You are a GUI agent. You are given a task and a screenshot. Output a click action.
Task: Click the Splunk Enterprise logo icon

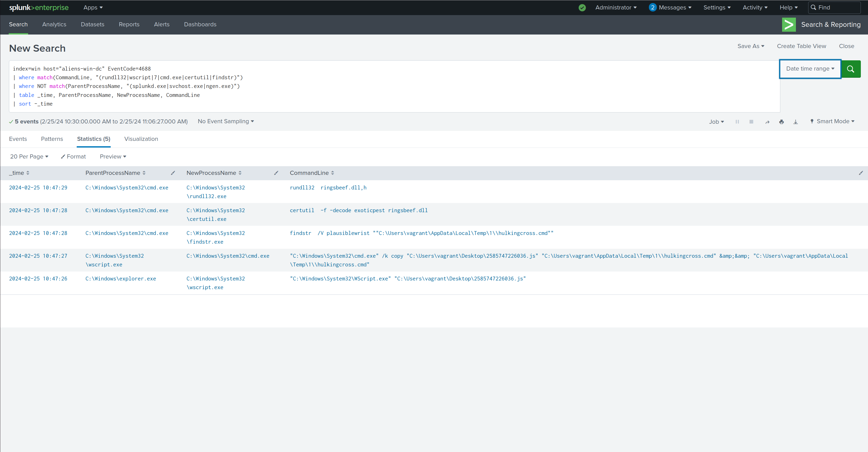(38, 7)
